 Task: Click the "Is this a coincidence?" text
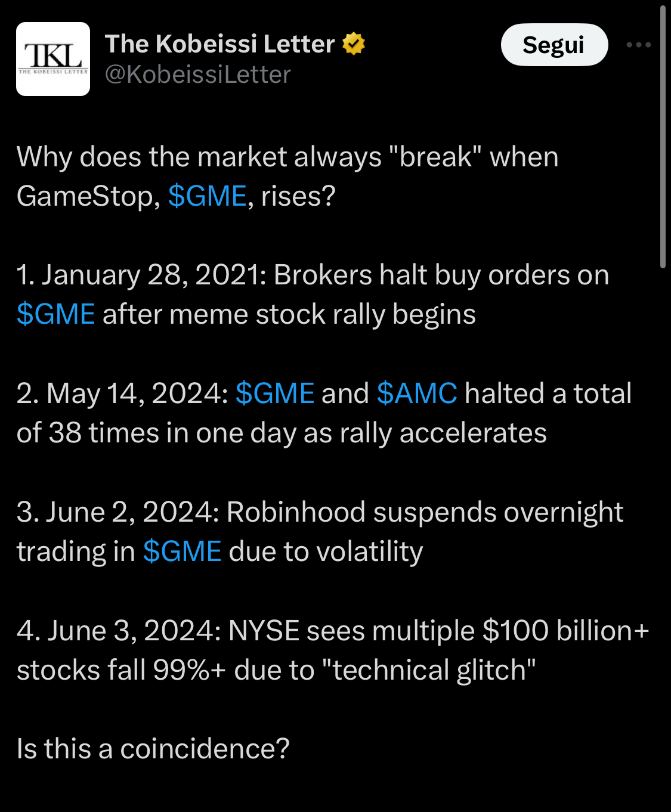click(153, 749)
